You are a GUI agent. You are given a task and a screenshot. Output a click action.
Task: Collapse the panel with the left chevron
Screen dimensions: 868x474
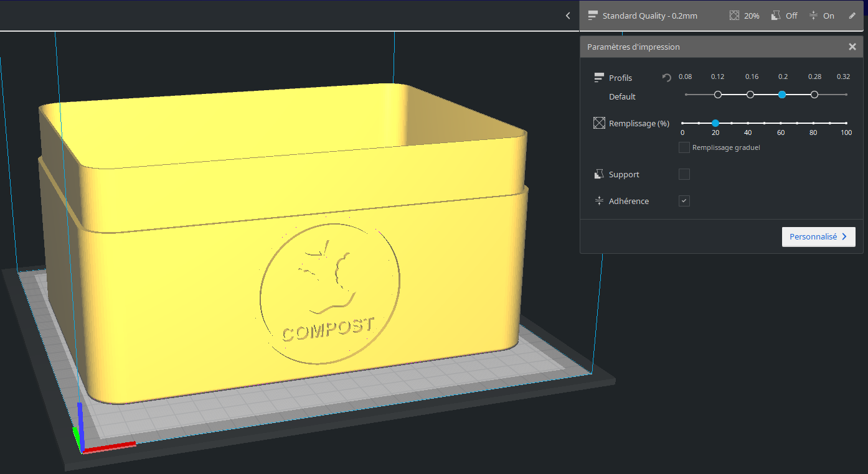(567, 16)
